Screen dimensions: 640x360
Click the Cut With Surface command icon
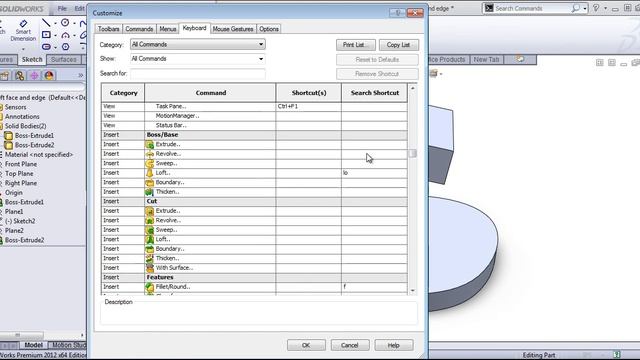click(150, 268)
